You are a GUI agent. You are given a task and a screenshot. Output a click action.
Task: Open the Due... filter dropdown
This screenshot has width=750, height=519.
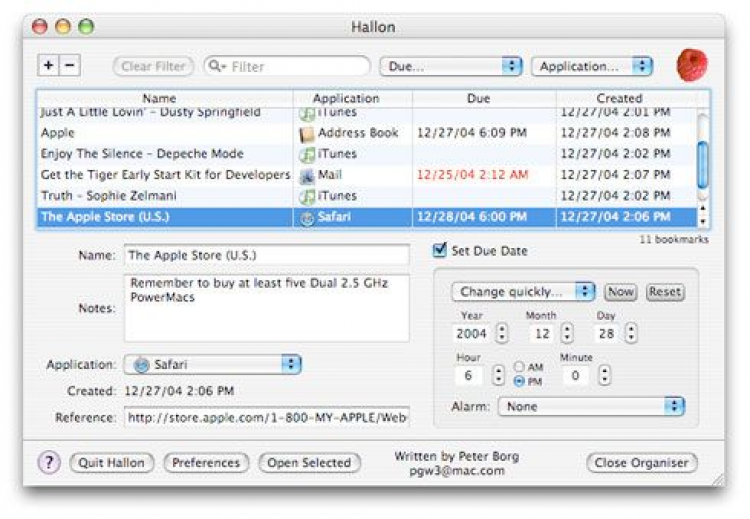(x=450, y=66)
